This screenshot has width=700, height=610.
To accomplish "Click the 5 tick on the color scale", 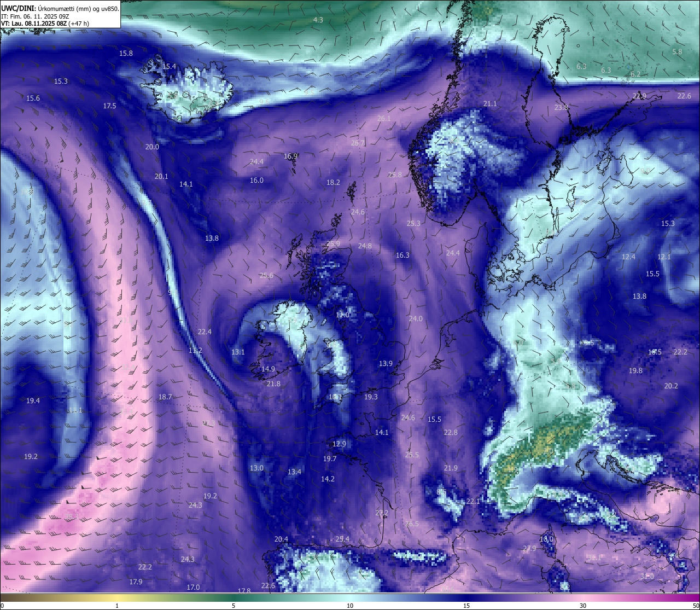I will [x=234, y=606].
